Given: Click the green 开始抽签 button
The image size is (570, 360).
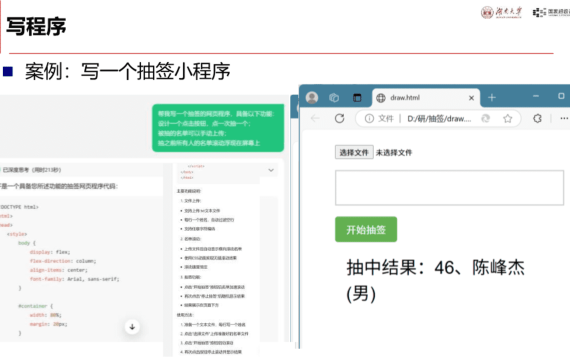Looking at the screenshot, I should click(366, 229).
